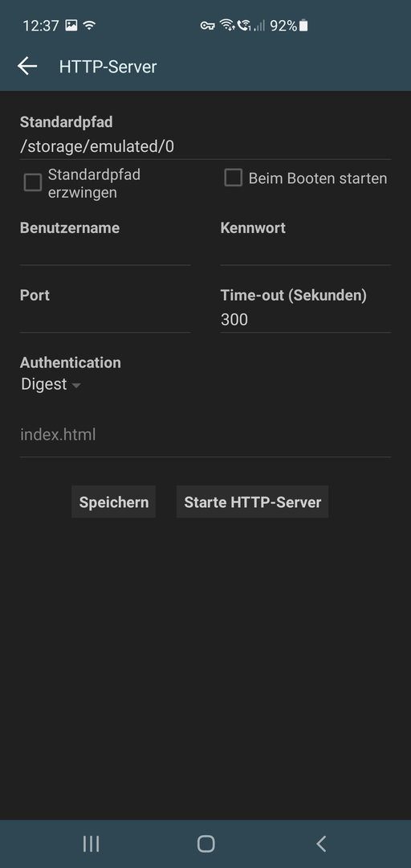
Task: Focus the Kennwort password field
Action: pos(305,252)
